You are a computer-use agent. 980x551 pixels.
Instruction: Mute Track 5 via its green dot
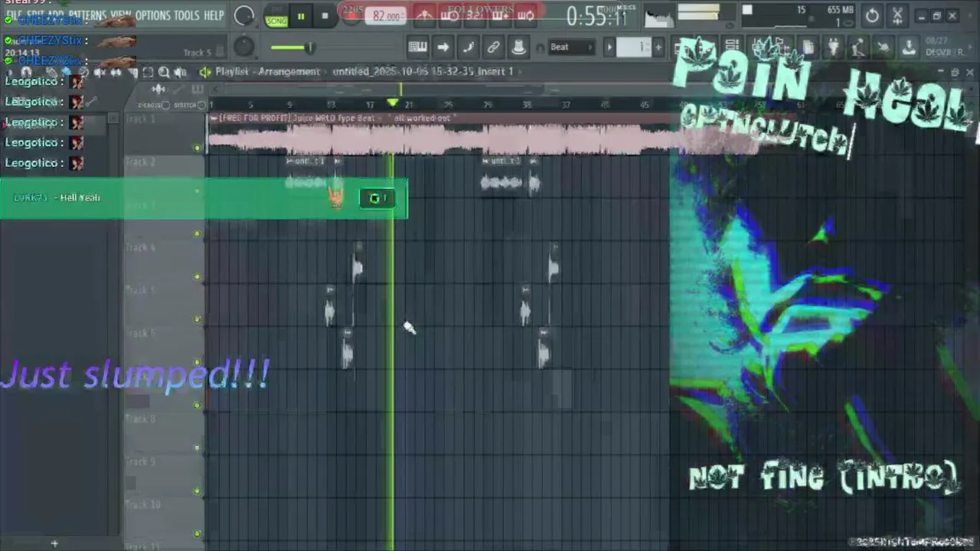click(x=198, y=319)
